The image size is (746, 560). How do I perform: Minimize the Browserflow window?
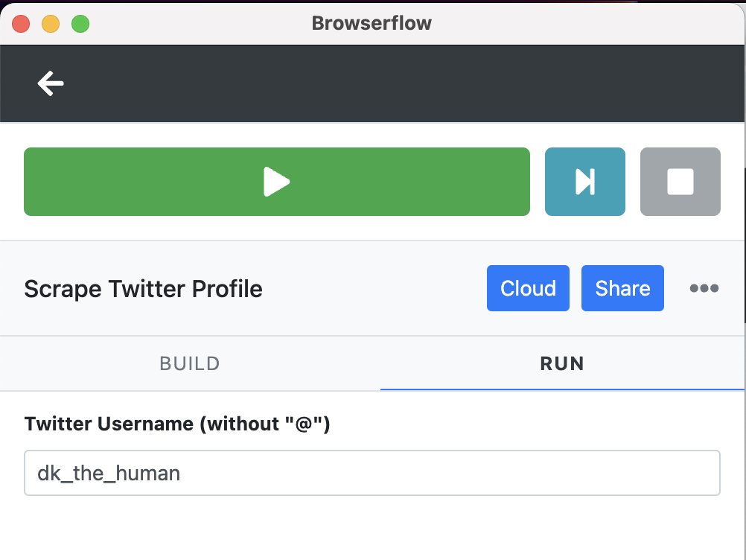point(51,24)
